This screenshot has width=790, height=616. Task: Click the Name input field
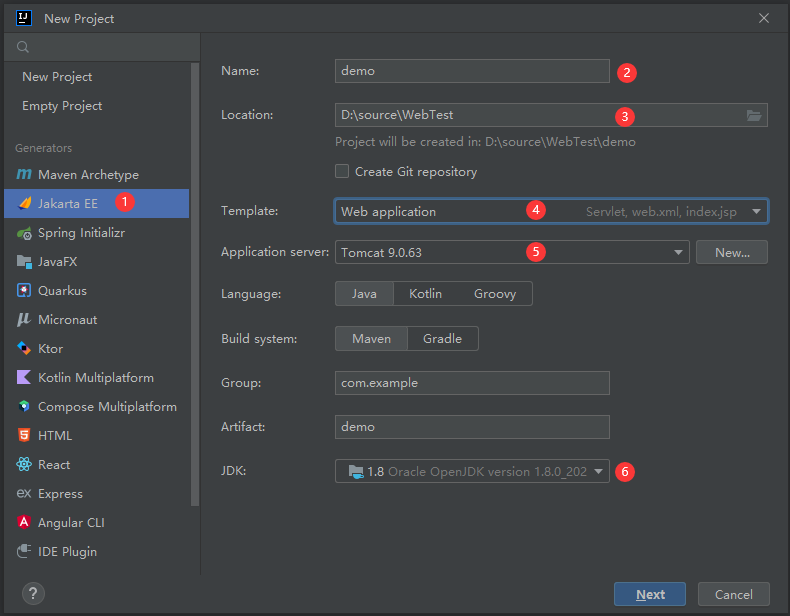coord(472,71)
